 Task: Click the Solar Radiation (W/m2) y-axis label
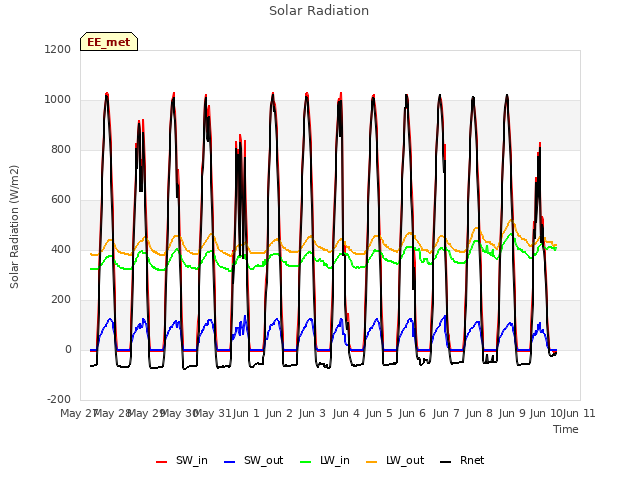click(x=14, y=227)
